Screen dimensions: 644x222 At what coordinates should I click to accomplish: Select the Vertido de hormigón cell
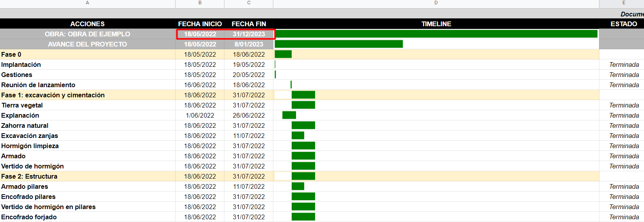(x=88, y=166)
